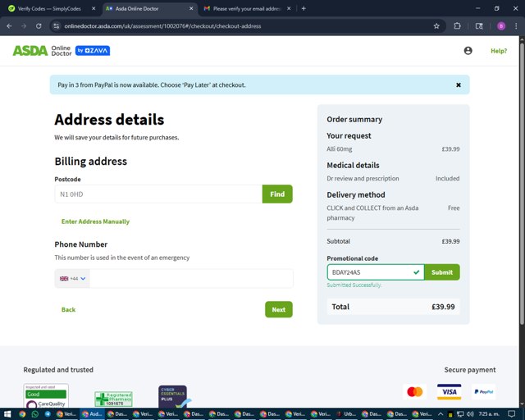Click the PayPal payment logo
The height and width of the screenshot is (420, 525).
point(483,391)
